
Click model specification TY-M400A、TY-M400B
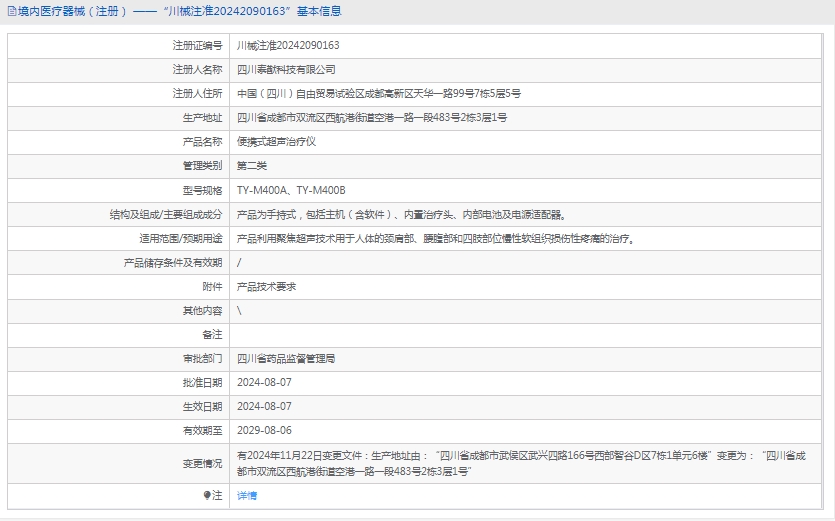[x=291, y=190]
